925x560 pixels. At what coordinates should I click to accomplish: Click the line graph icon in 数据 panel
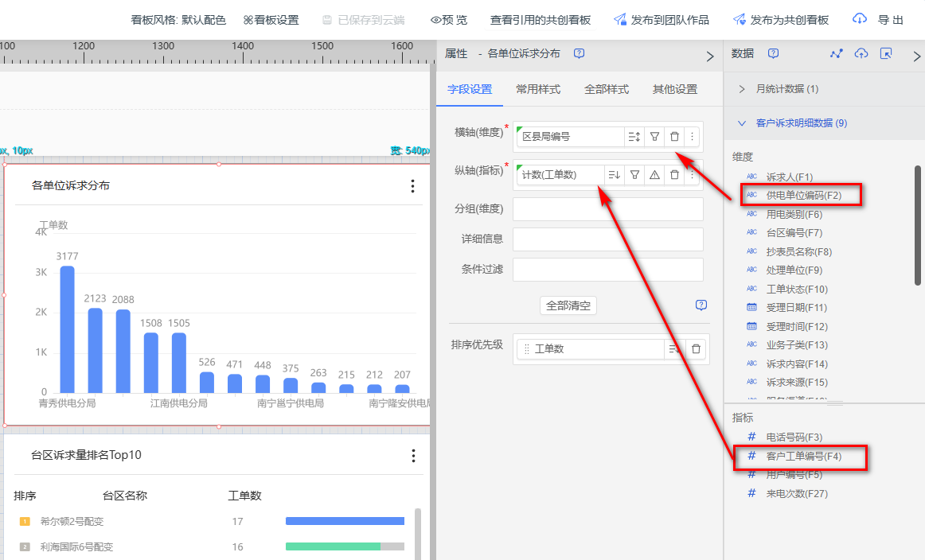[836, 53]
